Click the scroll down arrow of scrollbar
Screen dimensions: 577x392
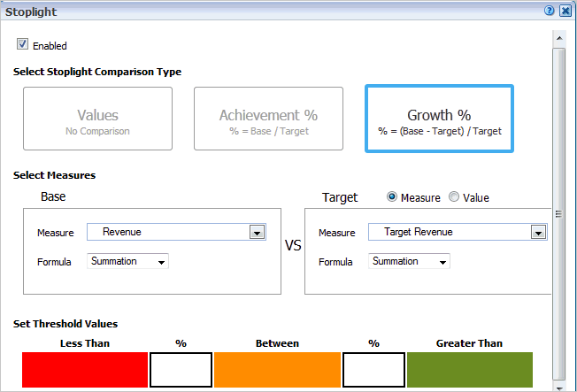[558, 386]
